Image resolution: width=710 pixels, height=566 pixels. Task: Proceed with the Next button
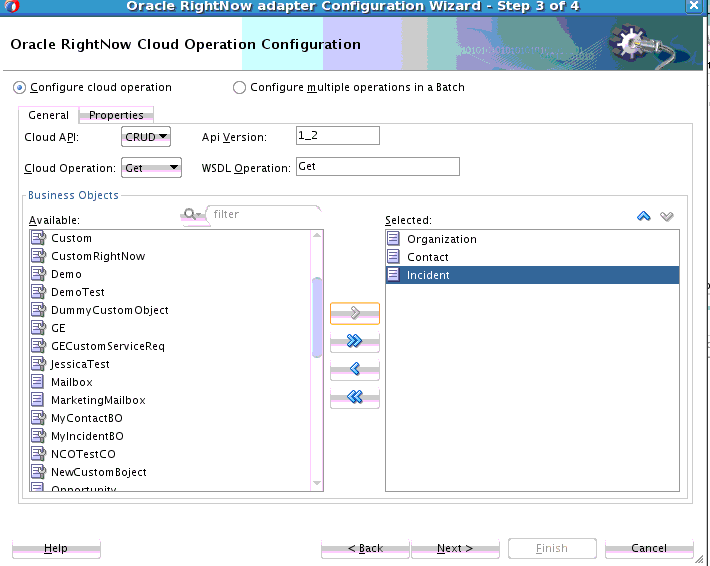[455, 548]
